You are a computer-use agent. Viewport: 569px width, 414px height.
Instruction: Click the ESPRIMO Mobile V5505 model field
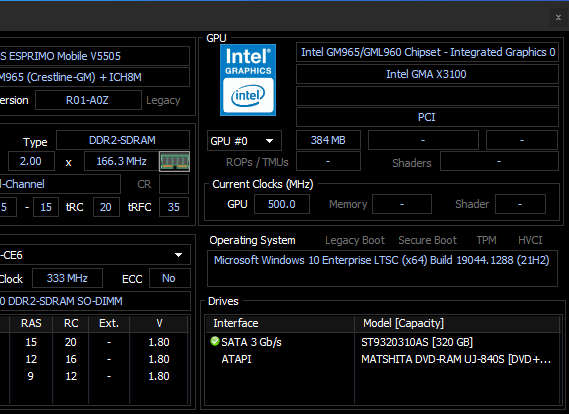[94, 56]
